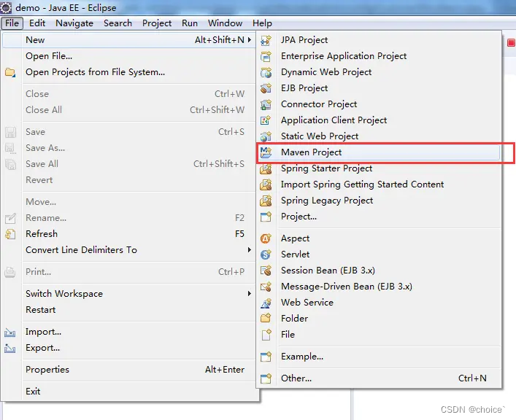Click the Session Bean icon
This screenshot has height=420, width=516.
point(266,271)
